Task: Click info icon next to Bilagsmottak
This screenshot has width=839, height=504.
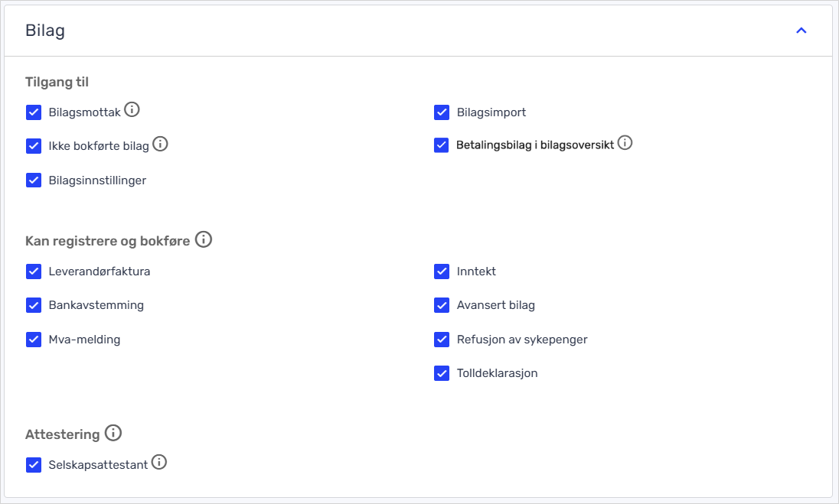Action: coord(132,110)
